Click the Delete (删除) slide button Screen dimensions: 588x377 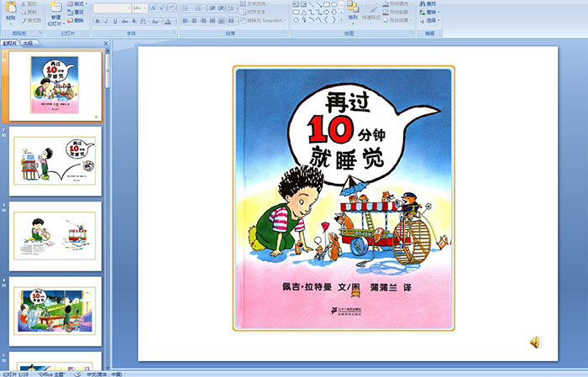(x=76, y=20)
